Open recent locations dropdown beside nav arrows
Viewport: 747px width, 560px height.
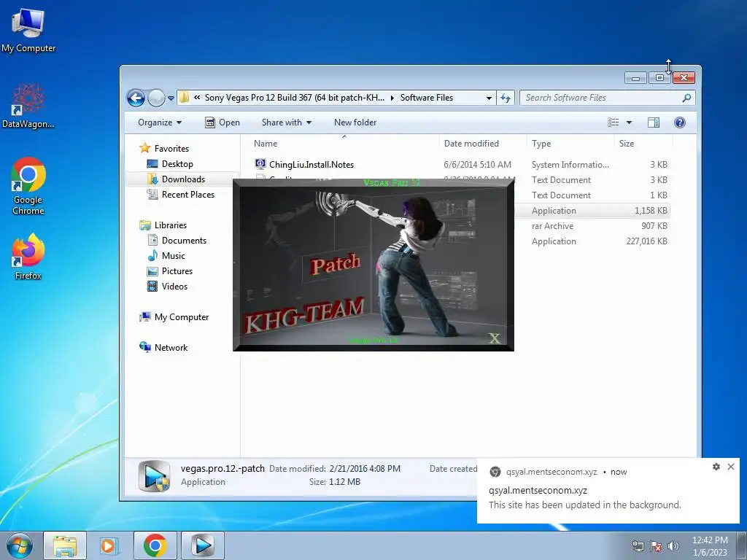[x=171, y=98]
